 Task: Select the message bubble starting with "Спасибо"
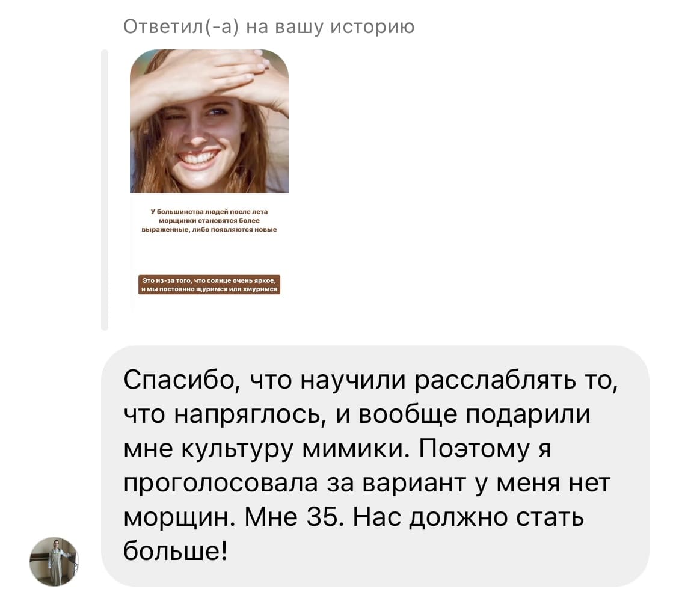click(375, 466)
